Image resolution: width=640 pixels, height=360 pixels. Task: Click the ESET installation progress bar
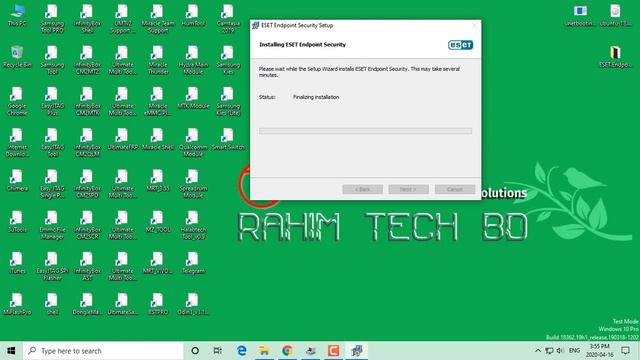click(x=365, y=131)
